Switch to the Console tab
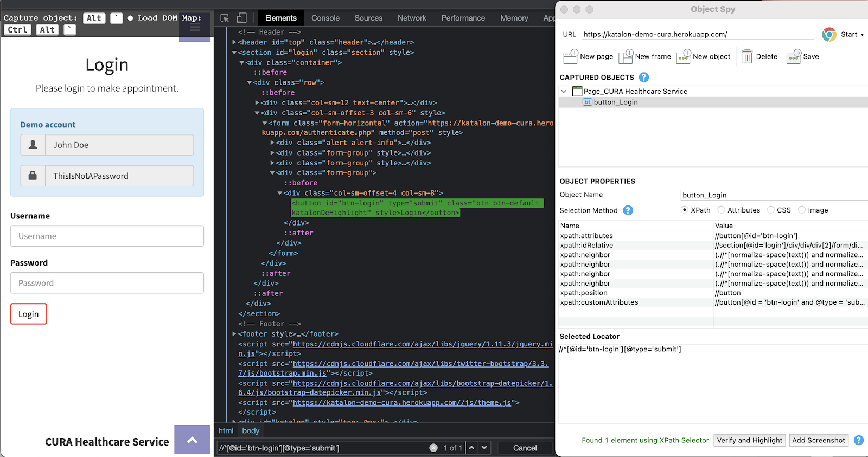 [x=325, y=18]
